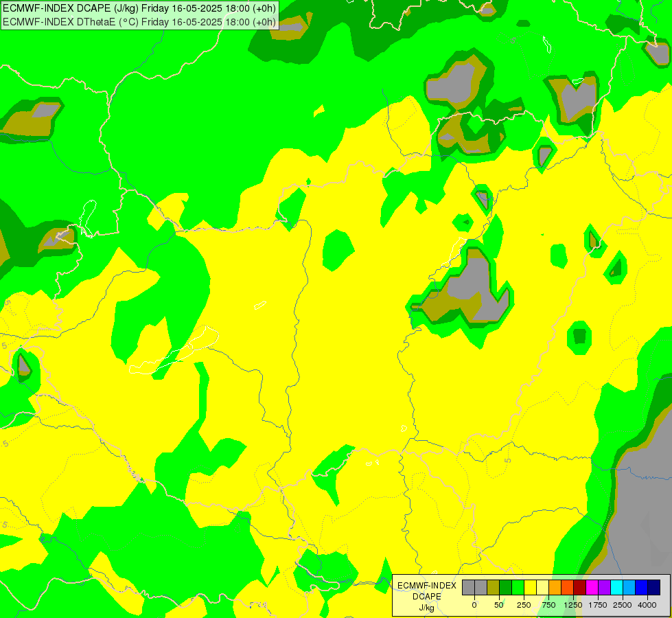672x618 pixels.
Task: Click the ECMWF-INDEX label in the legend
Action: [x=427, y=586]
